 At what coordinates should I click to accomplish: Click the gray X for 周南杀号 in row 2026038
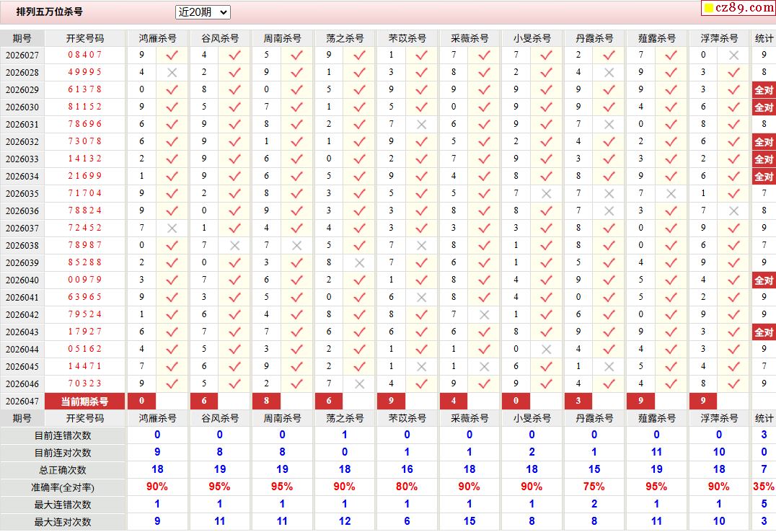pyautogui.click(x=296, y=246)
